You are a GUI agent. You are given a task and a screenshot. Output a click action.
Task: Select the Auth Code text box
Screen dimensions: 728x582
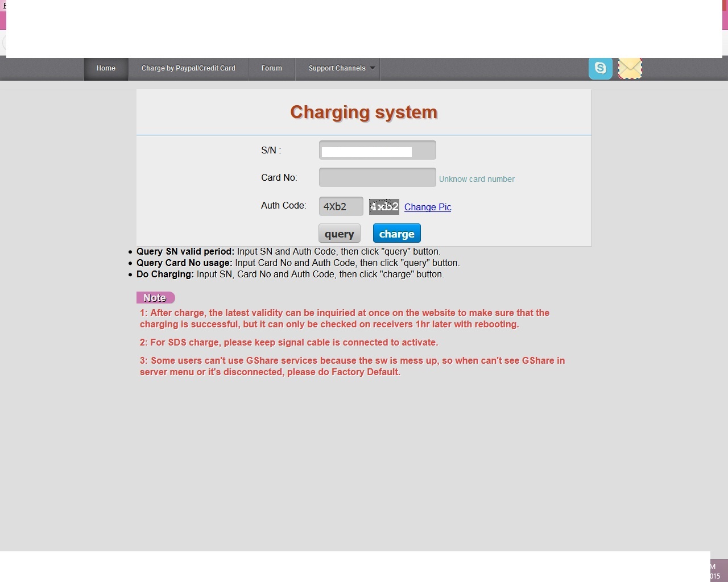pos(341,206)
